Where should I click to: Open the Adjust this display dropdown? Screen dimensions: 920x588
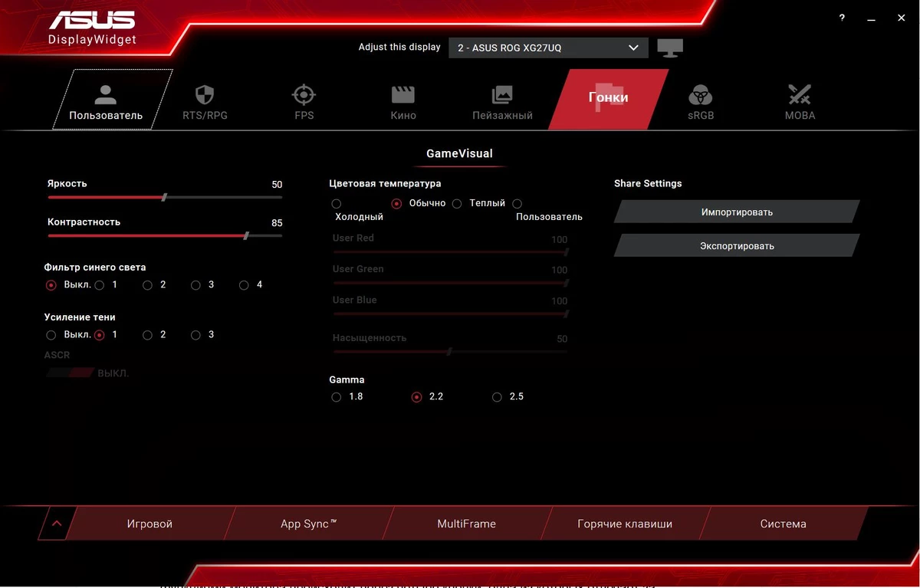548,48
